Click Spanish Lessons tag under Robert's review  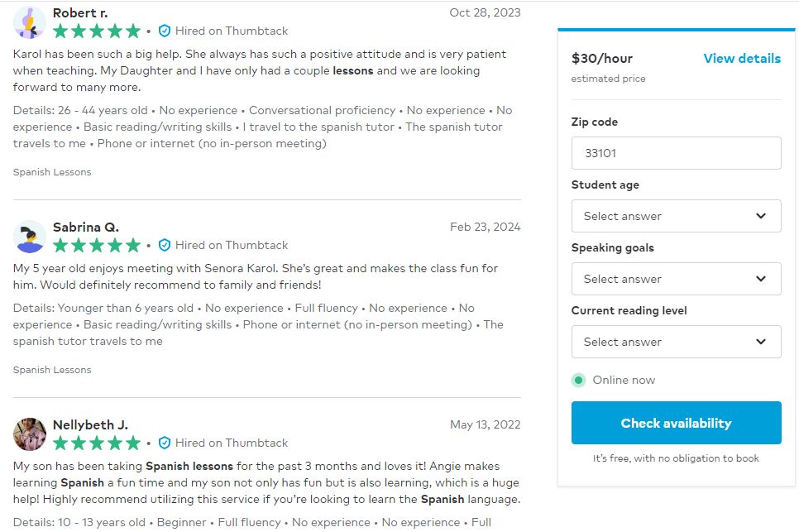point(52,172)
